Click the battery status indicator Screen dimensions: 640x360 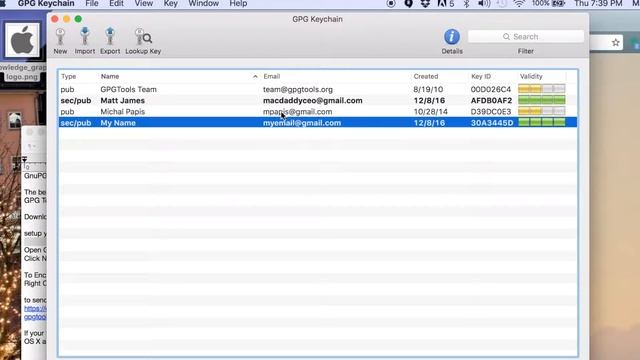pos(549,4)
